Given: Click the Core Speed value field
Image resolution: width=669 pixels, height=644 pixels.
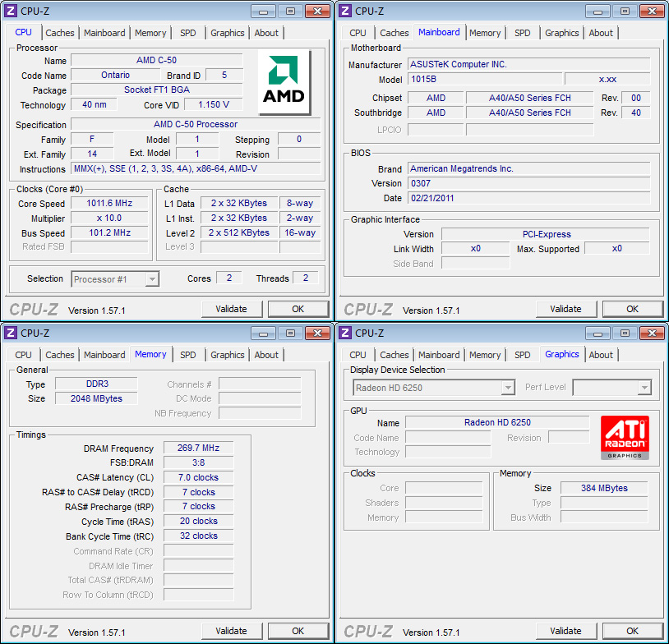Looking at the screenshot, I should tap(108, 204).
